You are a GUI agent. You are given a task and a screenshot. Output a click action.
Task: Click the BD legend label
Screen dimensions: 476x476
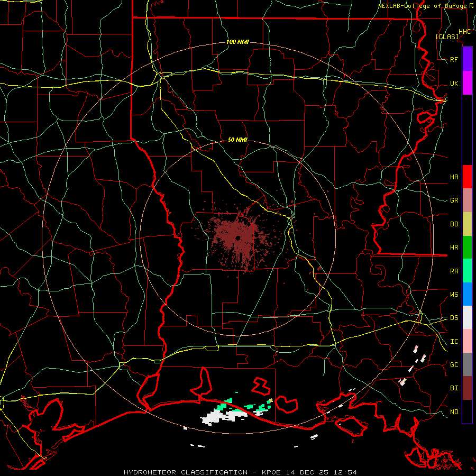[x=454, y=224]
